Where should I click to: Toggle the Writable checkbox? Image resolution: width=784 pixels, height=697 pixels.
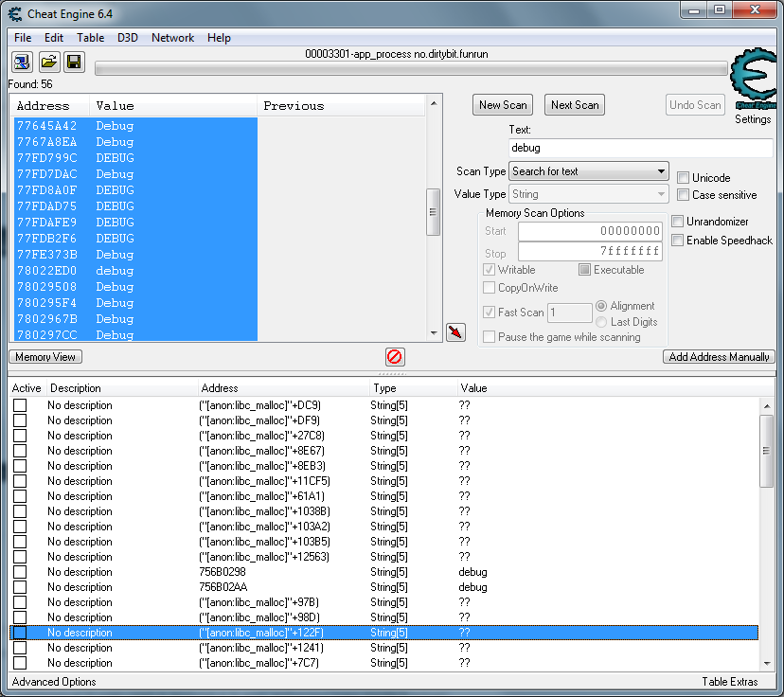489,270
